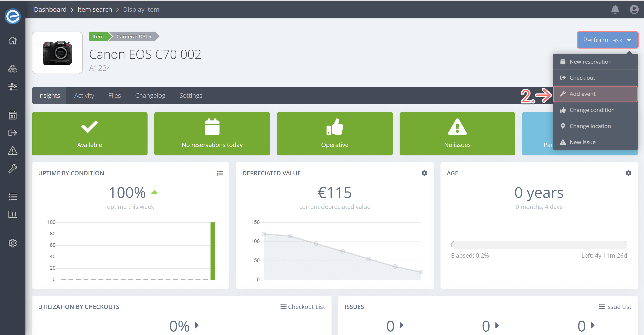The width and height of the screenshot is (644, 335).
Task: Open Depreciated Value gear settings
Action: click(x=424, y=173)
